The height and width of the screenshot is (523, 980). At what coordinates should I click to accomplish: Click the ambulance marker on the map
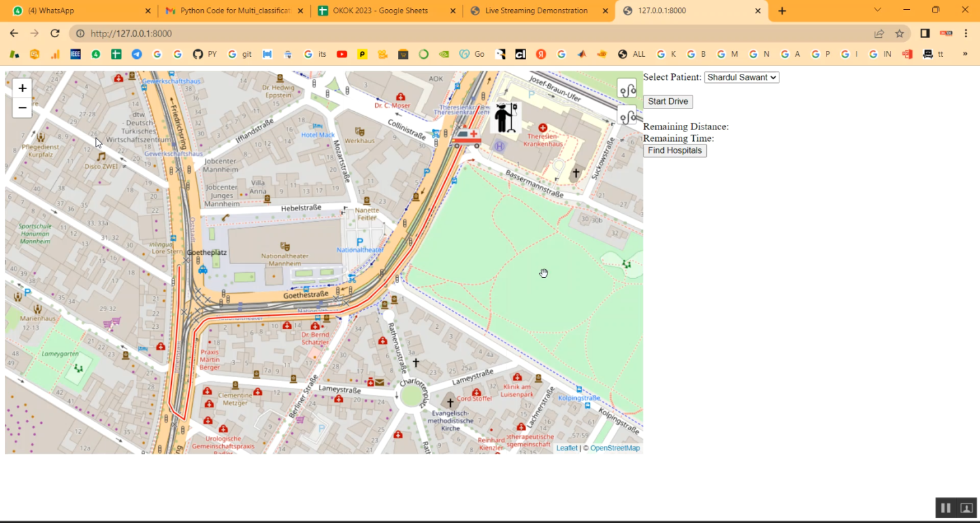pos(468,135)
